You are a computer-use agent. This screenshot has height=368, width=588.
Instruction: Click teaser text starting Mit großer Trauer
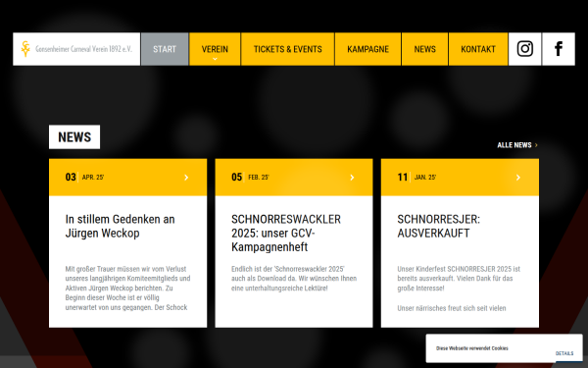coord(127,288)
